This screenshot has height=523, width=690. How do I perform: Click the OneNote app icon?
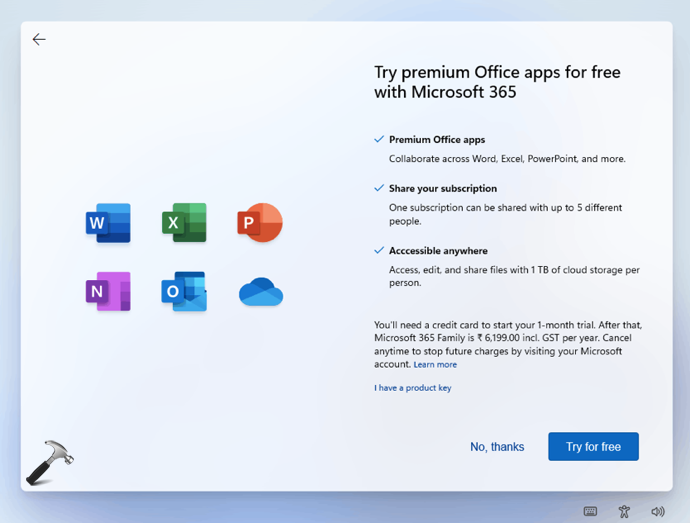tap(108, 291)
